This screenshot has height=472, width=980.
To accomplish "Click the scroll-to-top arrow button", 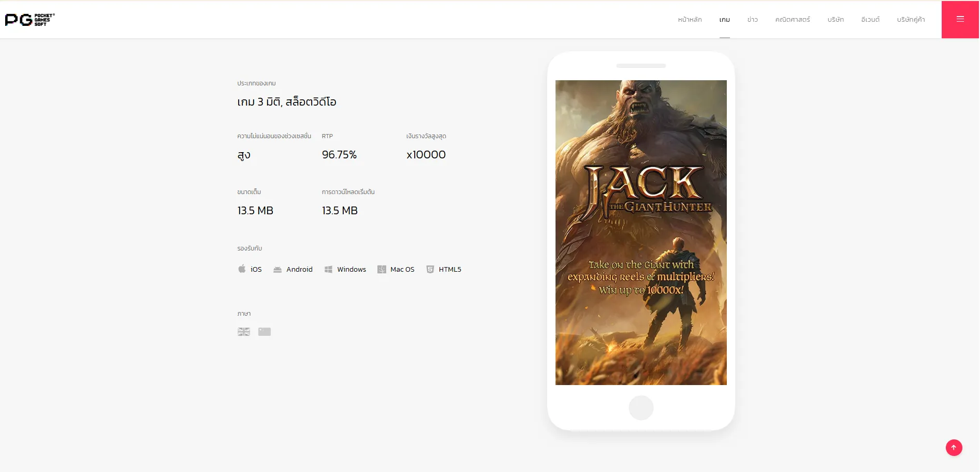I will tap(954, 447).
